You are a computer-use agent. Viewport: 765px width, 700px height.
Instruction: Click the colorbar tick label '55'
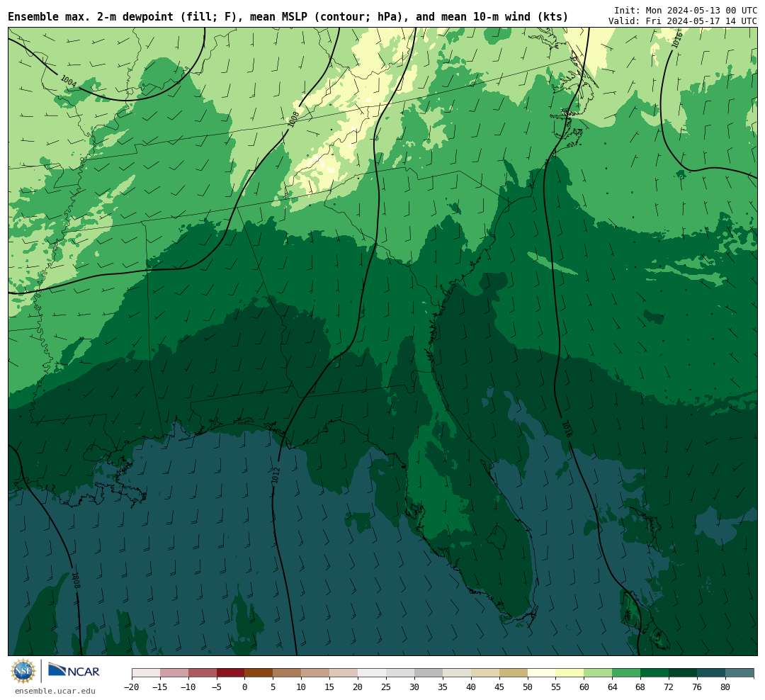point(556,687)
